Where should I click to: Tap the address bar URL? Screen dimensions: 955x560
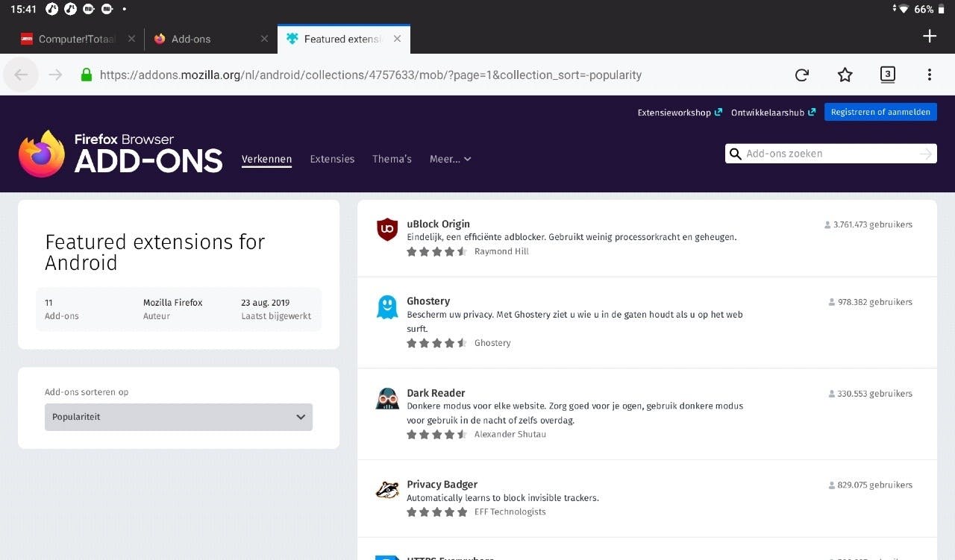click(370, 75)
